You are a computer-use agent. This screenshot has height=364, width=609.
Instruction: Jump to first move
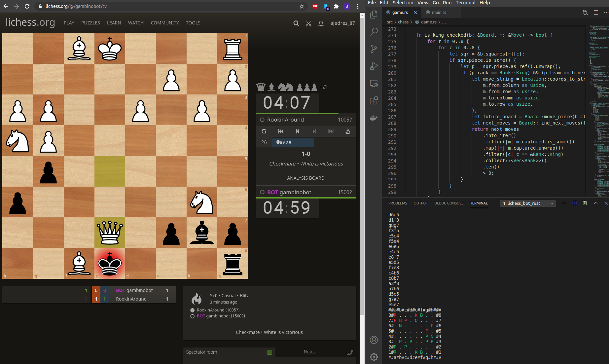coord(281,131)
